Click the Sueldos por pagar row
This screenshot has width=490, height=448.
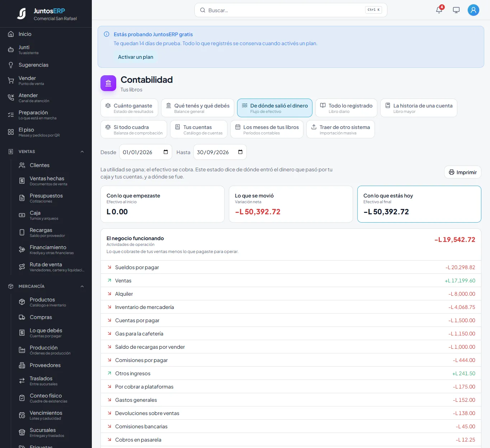point(291,267)
